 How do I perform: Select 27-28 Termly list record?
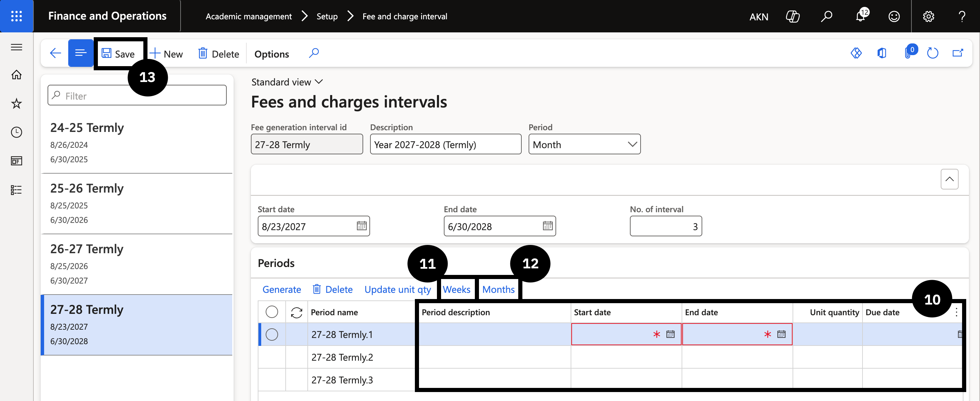(137, 325)
